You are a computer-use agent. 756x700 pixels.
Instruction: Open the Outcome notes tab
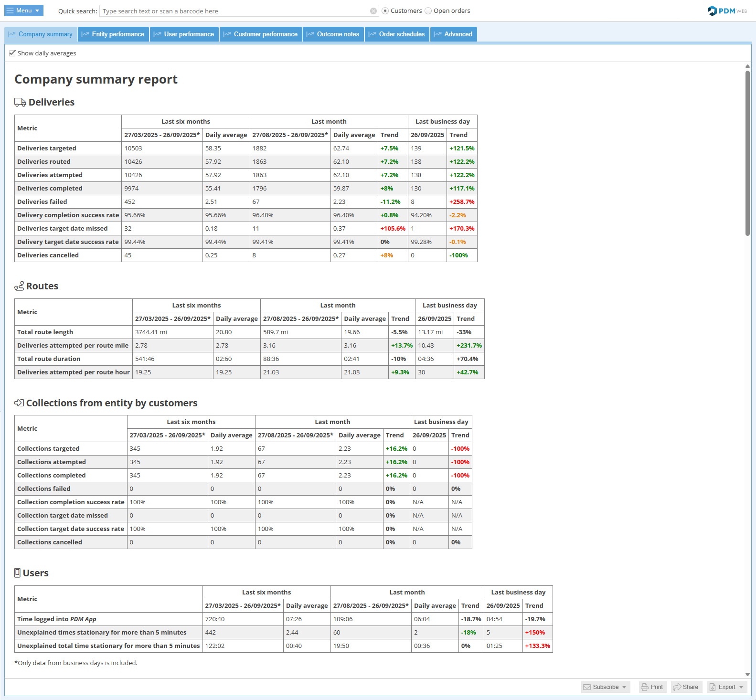333,34
